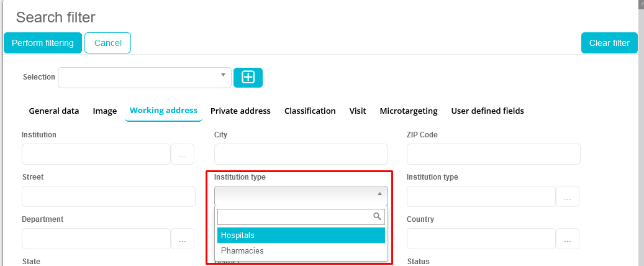The image size is (644, 266).
Task: Click the magnifier icon in dropdown search
Action: click(x=376, y=216)
